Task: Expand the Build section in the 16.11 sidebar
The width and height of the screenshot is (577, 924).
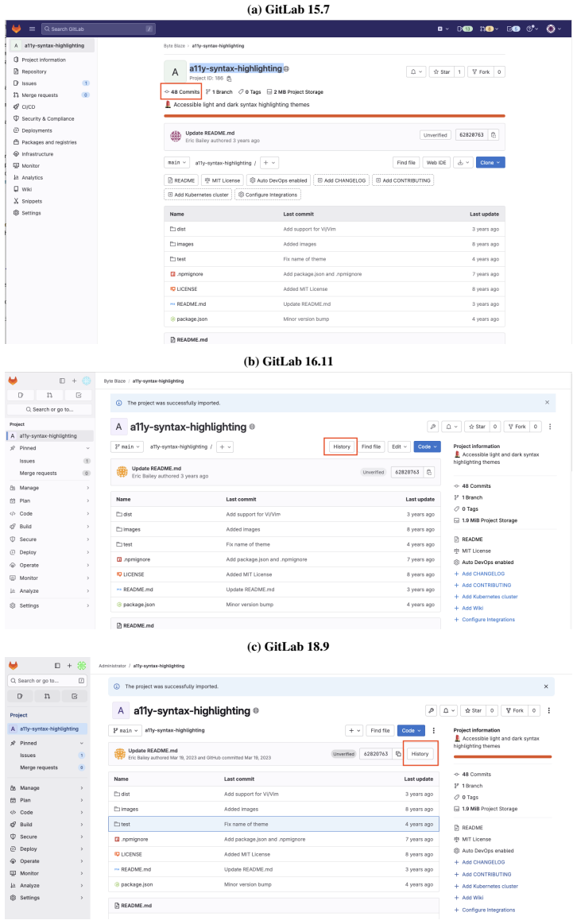Action: [x=49, y=527]
